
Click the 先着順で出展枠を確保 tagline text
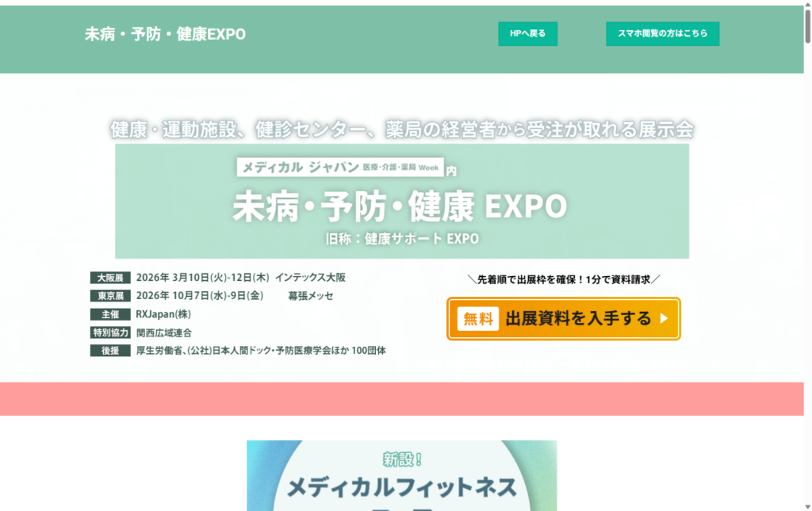click(565, 279)
